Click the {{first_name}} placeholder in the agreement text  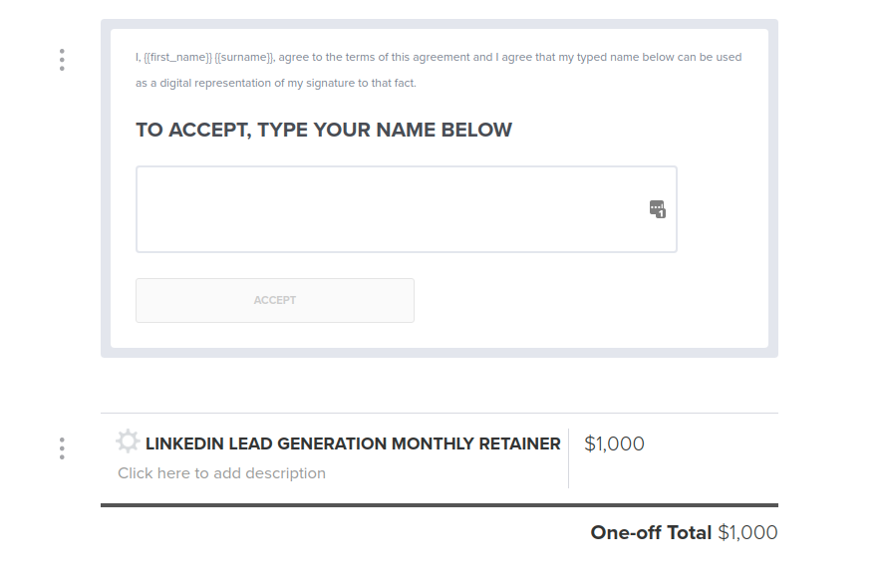(177, 58)
